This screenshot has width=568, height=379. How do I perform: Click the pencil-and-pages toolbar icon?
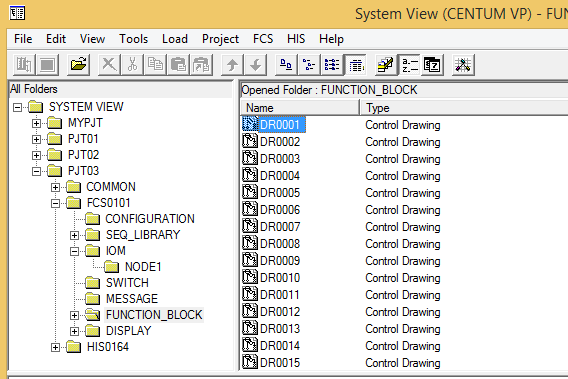point(386,65)
